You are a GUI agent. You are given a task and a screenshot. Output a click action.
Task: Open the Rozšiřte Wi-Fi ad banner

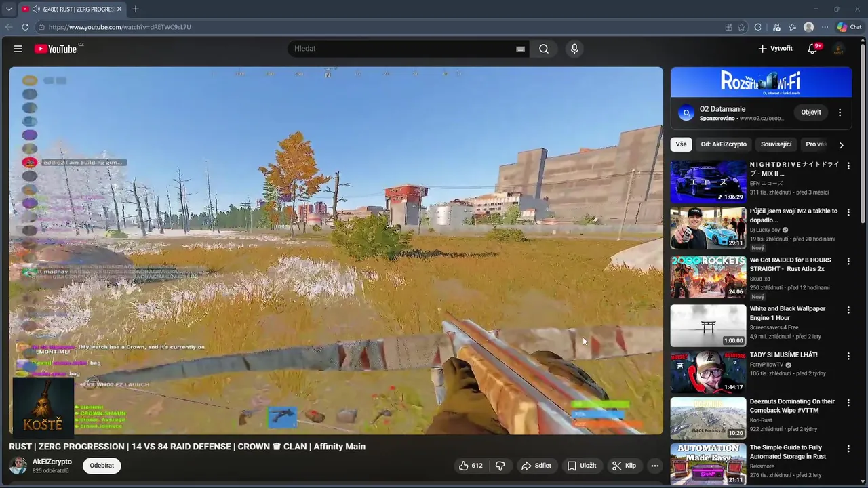coord(761,82)
